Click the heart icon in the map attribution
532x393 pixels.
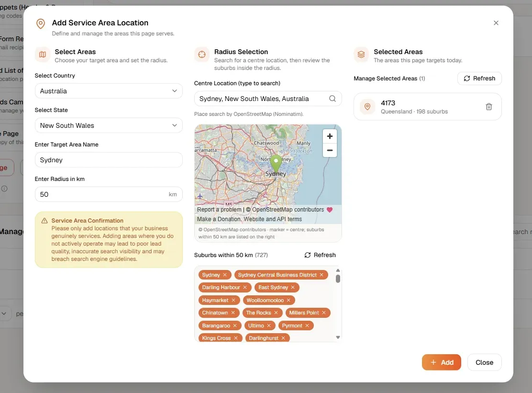330,210
